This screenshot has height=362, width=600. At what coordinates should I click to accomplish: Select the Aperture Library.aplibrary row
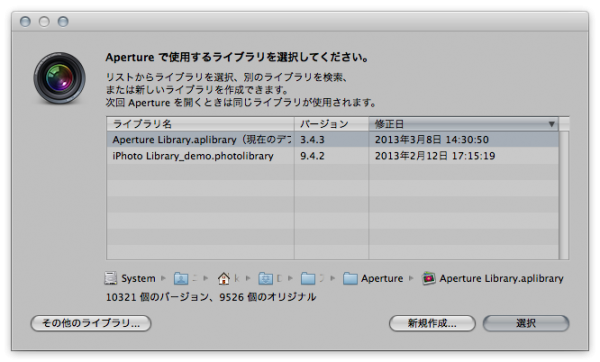point(333,140)
